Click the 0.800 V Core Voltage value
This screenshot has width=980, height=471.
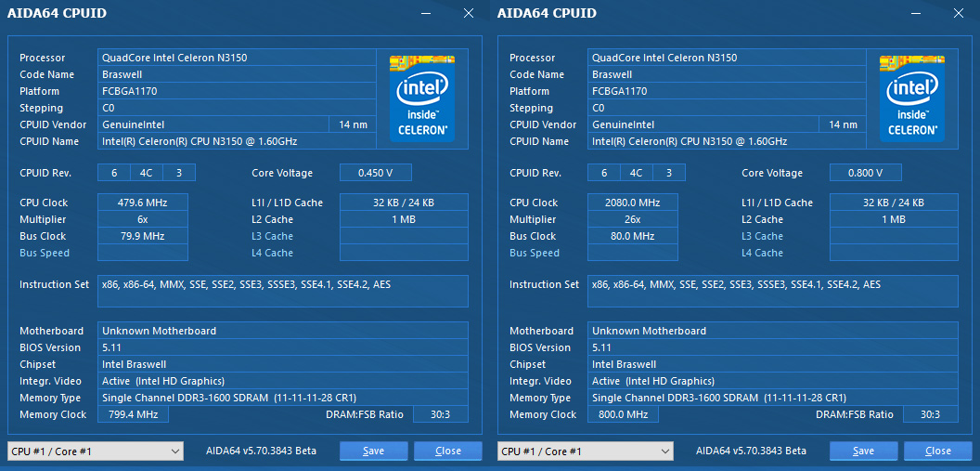coord(866,173)
